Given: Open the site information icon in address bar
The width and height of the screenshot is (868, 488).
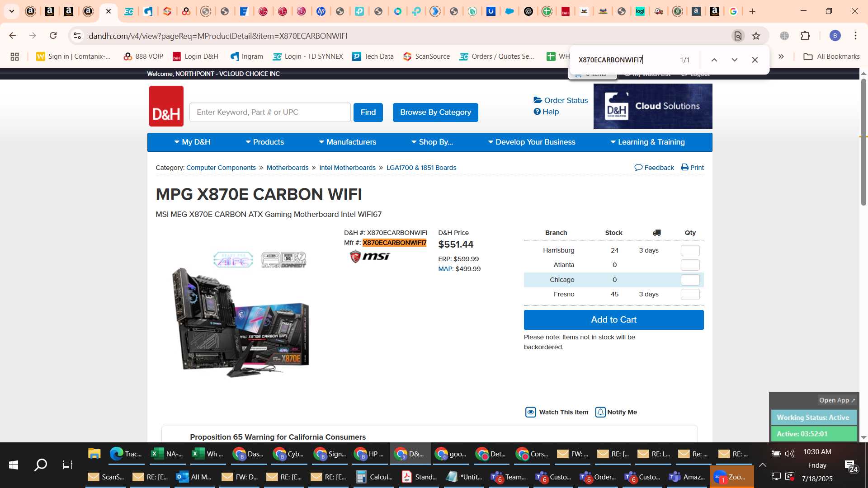Looking at the screenshot, I should coord(77,36).
